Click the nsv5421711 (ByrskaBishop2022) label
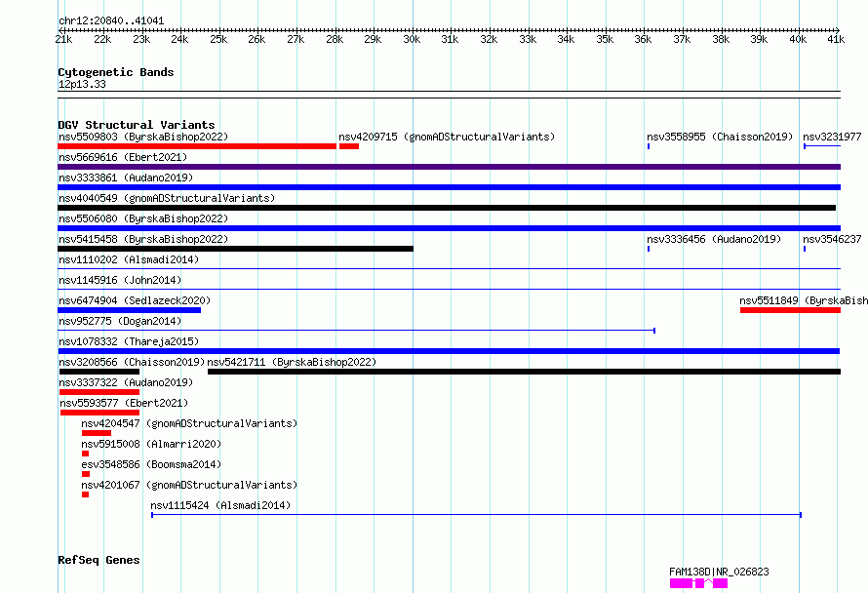Screen dimensions: 868x593 coord(292,362)
